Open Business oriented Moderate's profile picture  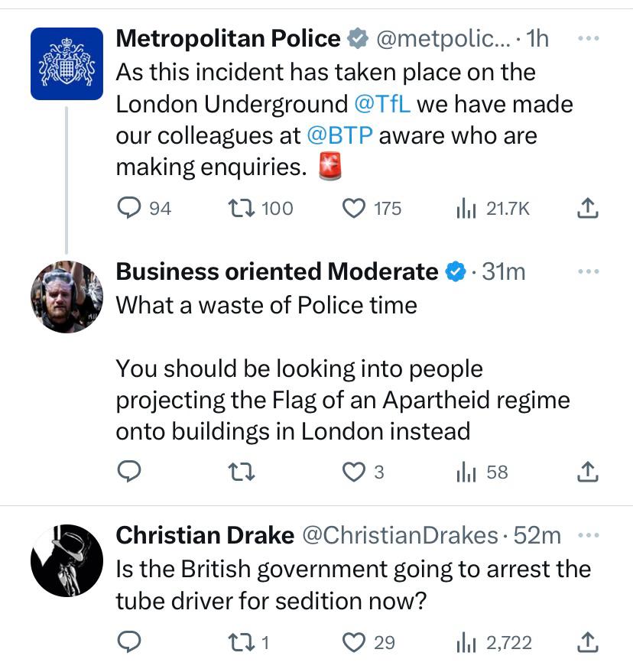click(x=67, y=297)
